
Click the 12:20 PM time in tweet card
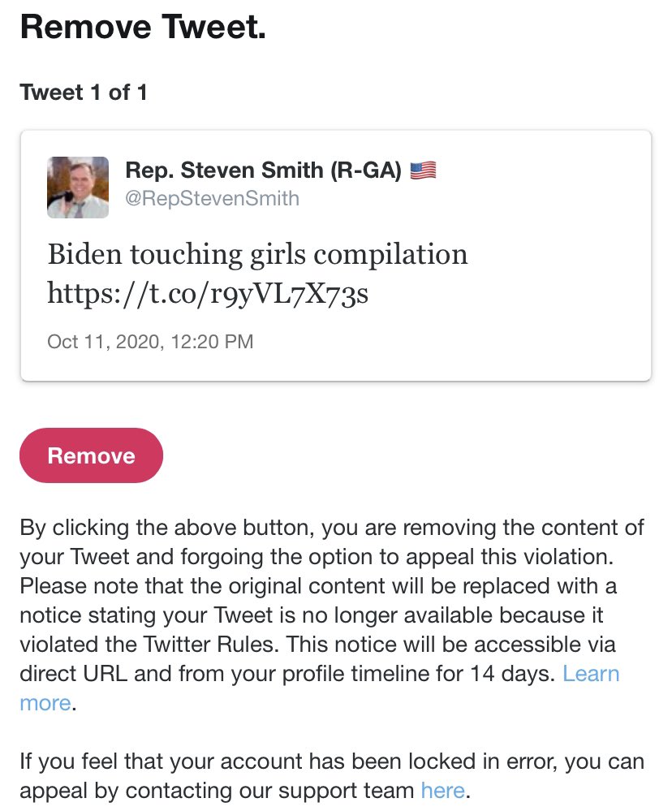coord(212,341)
